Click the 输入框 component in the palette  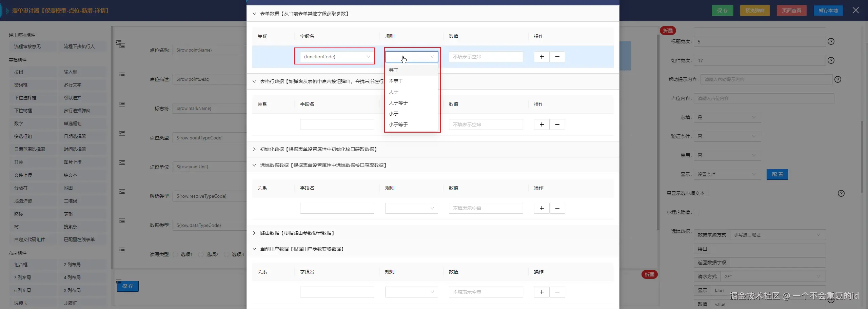click(82, 72)
